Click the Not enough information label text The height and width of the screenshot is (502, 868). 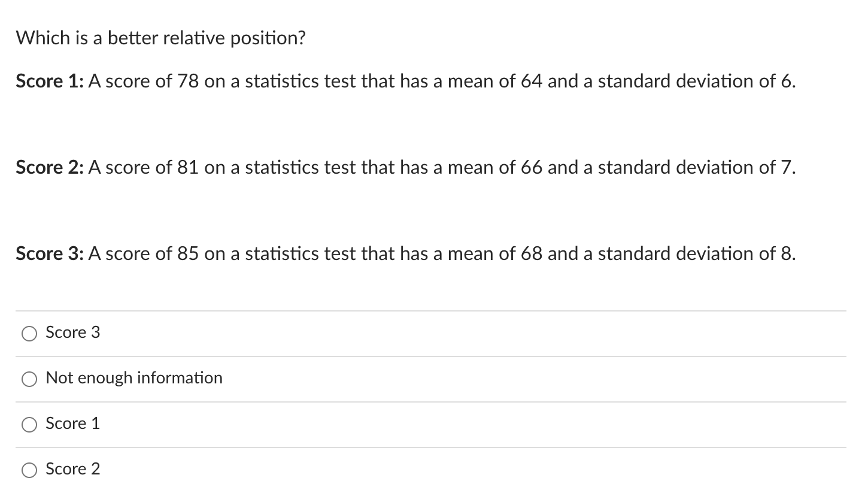[133, 378]
